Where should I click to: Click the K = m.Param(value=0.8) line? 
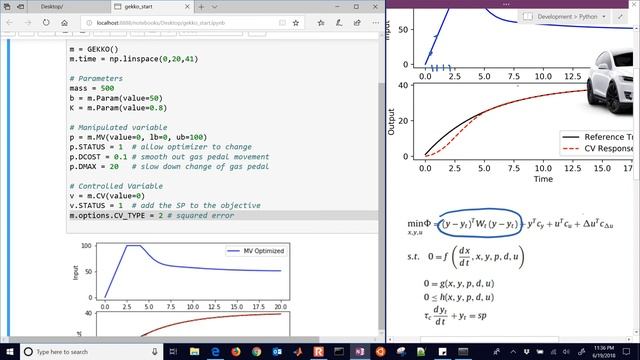(118, 108)
